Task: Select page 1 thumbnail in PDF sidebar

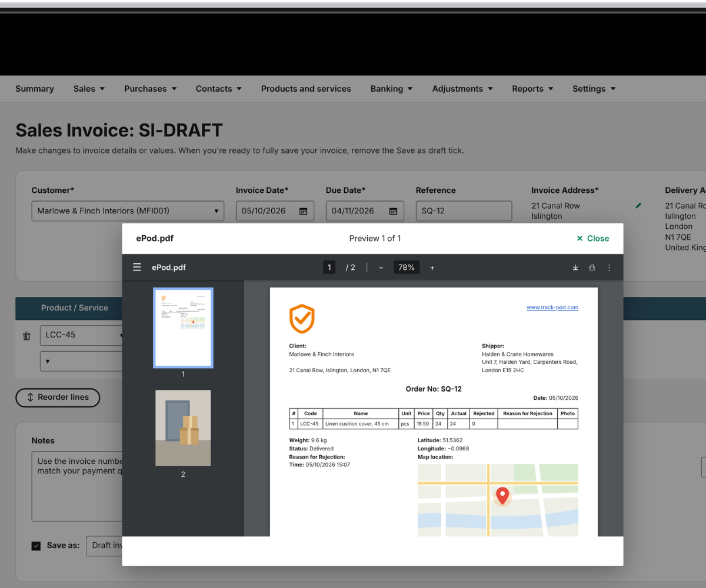Action: tap(183, 328)
